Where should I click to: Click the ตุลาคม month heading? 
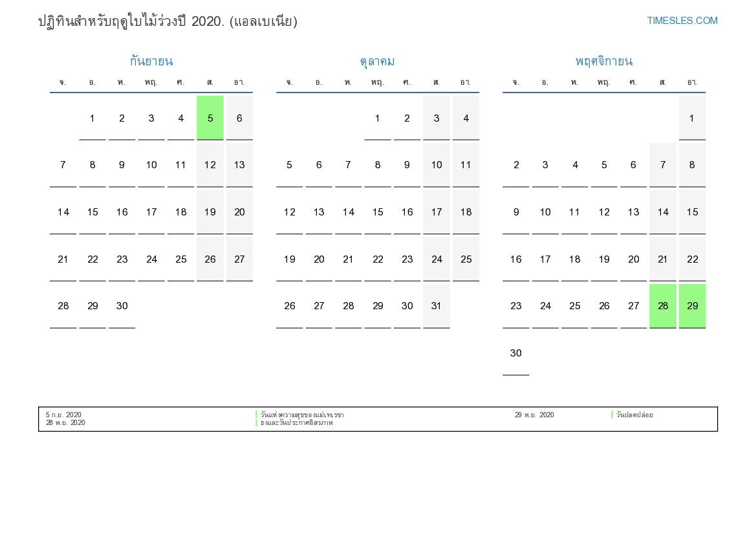pyautogui.click(x=377, y=61)
